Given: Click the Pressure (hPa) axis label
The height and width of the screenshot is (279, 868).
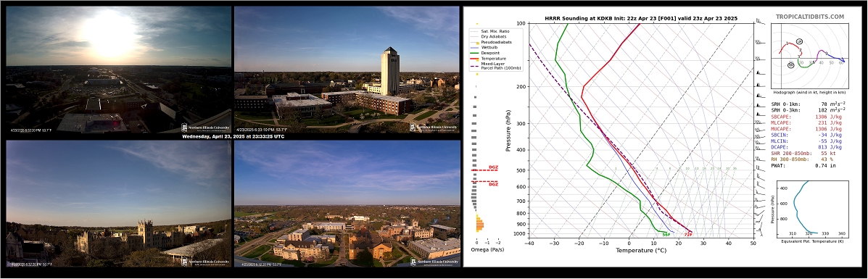Looking at the screenshot, I should (508, 131).
